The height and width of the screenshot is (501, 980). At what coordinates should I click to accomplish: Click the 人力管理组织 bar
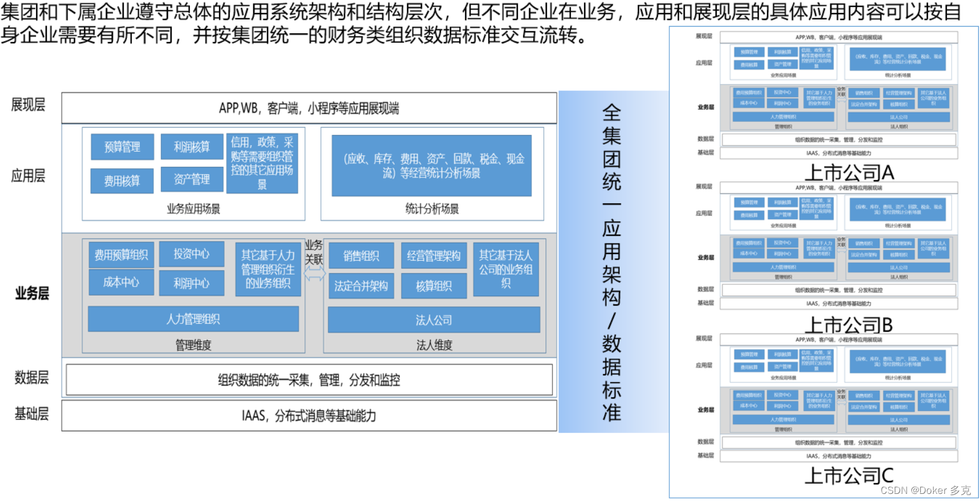point(194,319)
